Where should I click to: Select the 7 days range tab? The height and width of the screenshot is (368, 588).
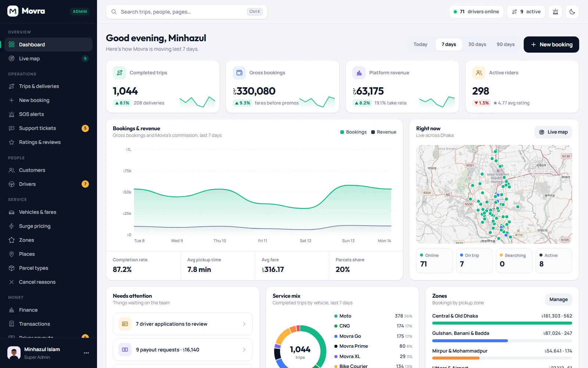449,45
